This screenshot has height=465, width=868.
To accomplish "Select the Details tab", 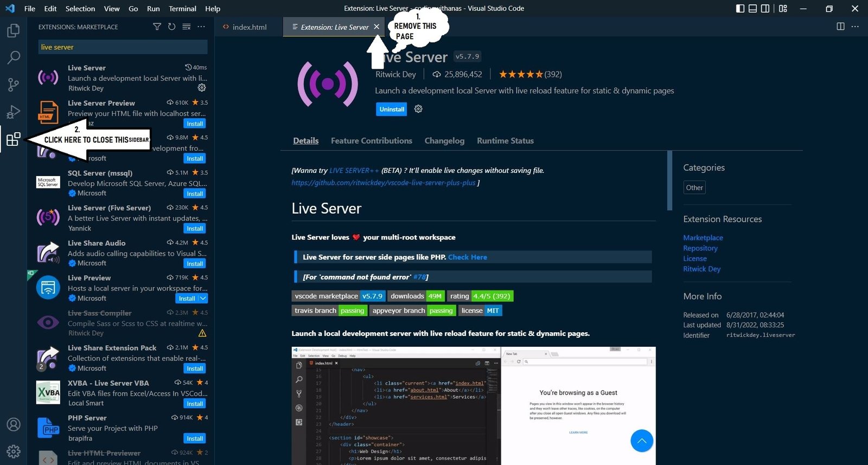I will (x=306, y=140).
